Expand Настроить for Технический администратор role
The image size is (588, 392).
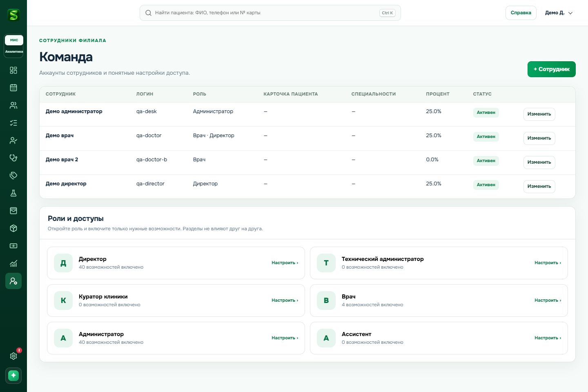(x=548, y=263)
